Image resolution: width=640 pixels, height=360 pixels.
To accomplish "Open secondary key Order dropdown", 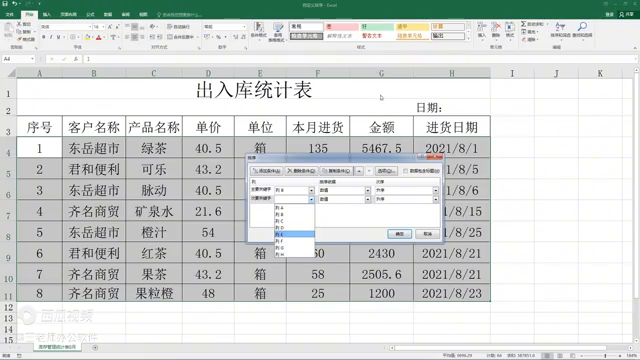I will coord(436,199).
